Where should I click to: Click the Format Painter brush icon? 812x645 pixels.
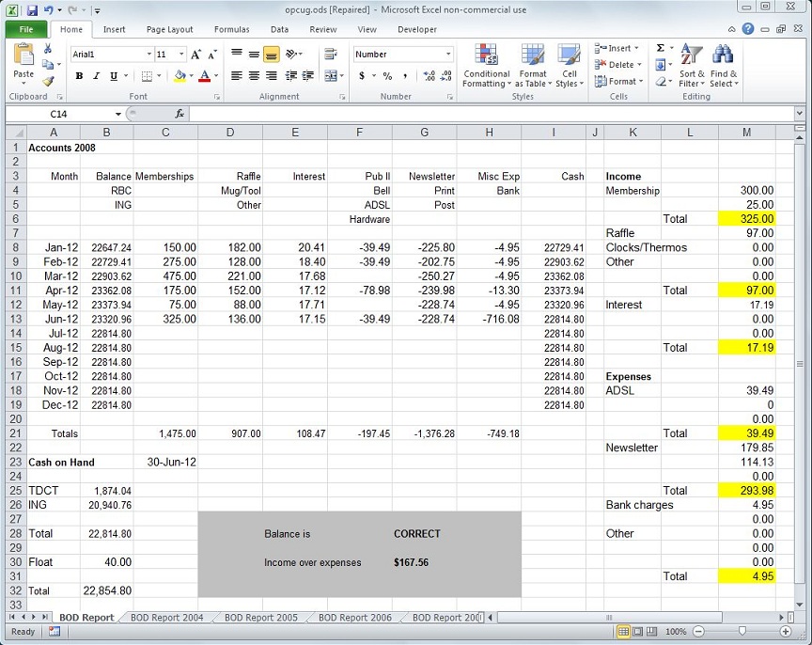click(48, 82)
